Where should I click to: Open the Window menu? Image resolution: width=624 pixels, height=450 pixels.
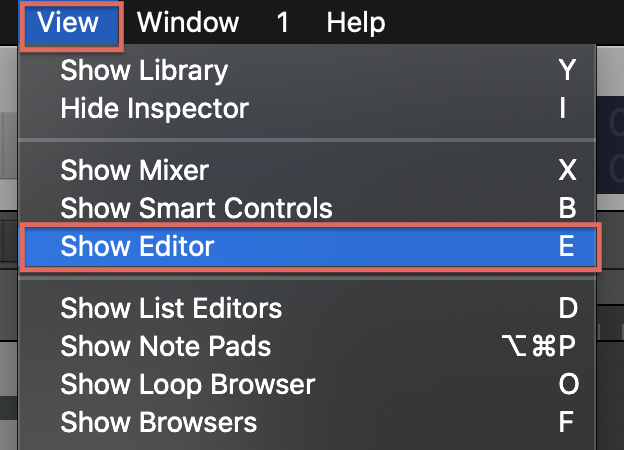pyautogui.click(x=188, y=22)
